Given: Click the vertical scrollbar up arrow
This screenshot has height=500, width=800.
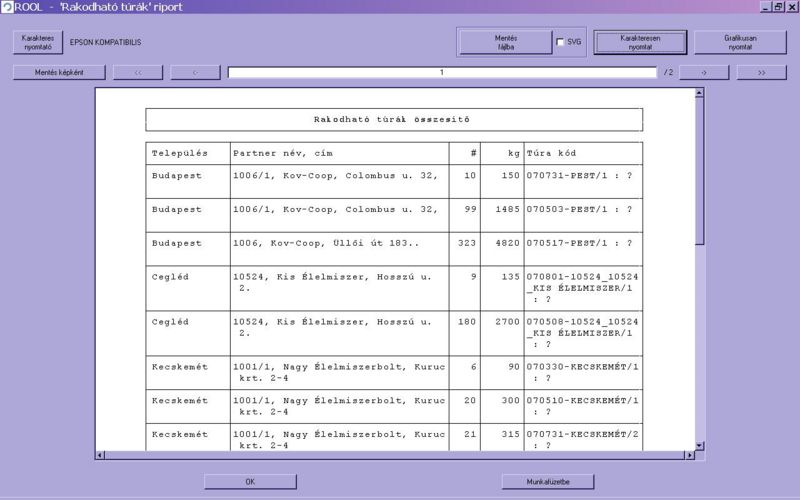Looking at the screenshot, I should point(699,93).
